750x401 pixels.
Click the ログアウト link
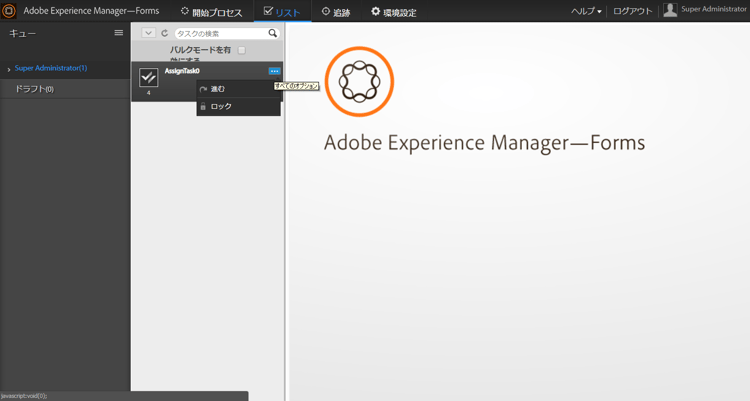[632, 11]
